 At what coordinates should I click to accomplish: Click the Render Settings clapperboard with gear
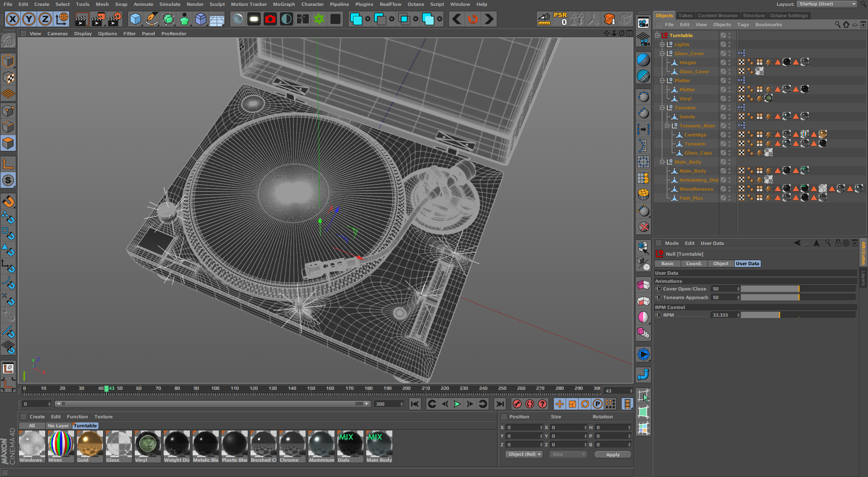115,19
